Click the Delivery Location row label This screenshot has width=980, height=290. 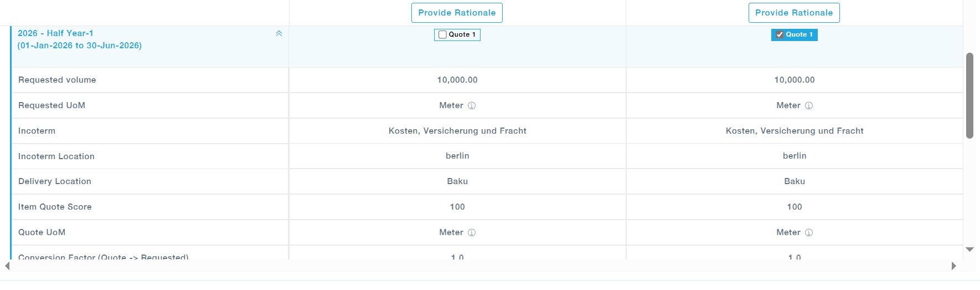[55, 181]
